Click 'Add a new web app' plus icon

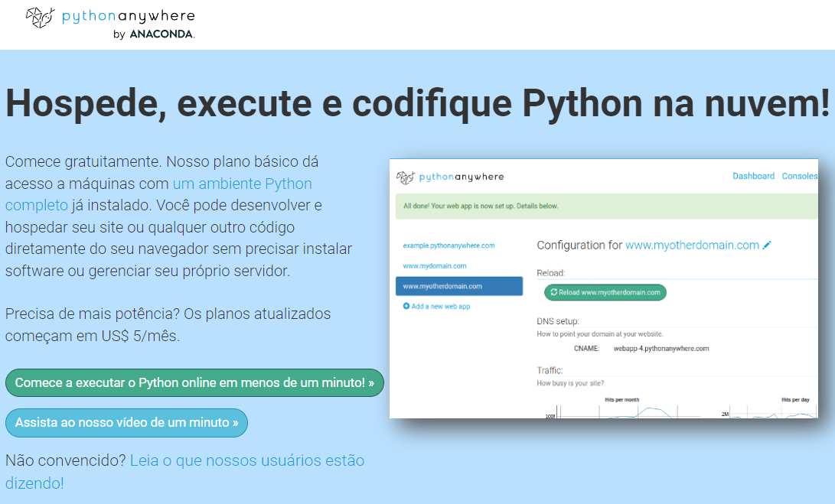pos(406,306)
